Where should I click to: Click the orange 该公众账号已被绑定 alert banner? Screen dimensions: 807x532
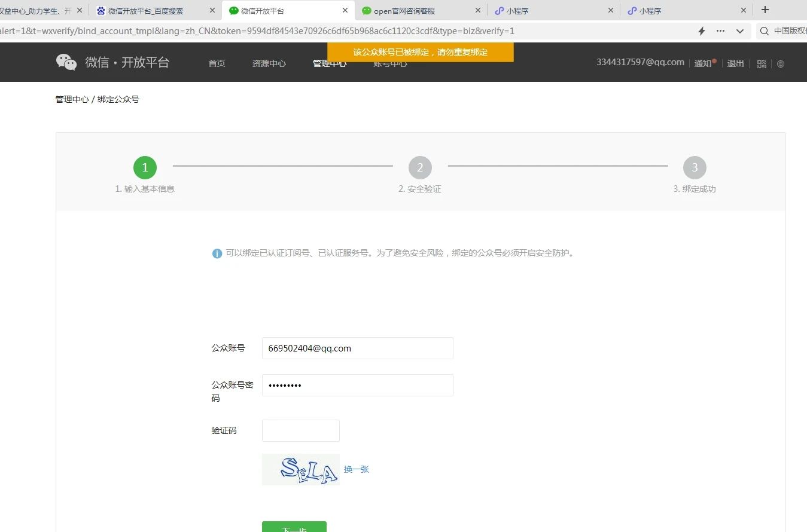[x=421, y=52]
